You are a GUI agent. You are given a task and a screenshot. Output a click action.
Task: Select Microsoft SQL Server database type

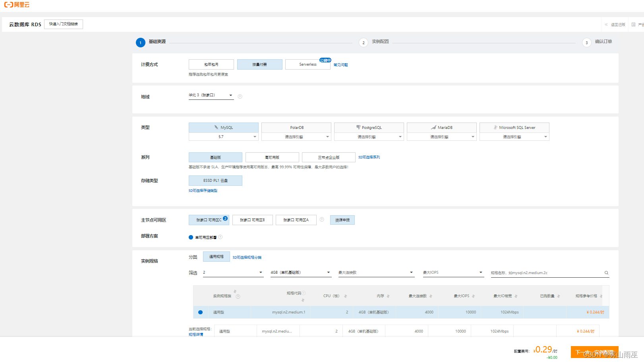pyautogui.click(x=514, y=127)
